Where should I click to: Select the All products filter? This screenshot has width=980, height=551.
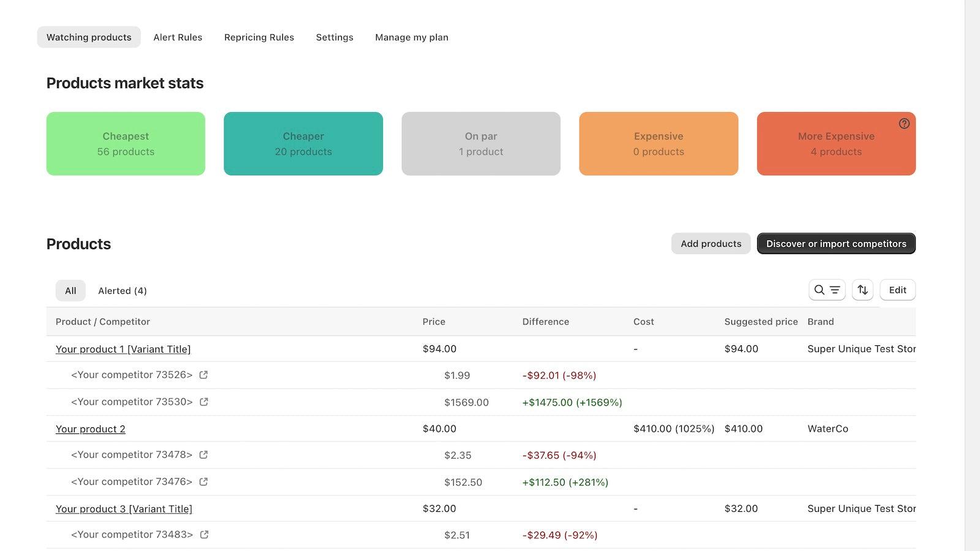70,290
